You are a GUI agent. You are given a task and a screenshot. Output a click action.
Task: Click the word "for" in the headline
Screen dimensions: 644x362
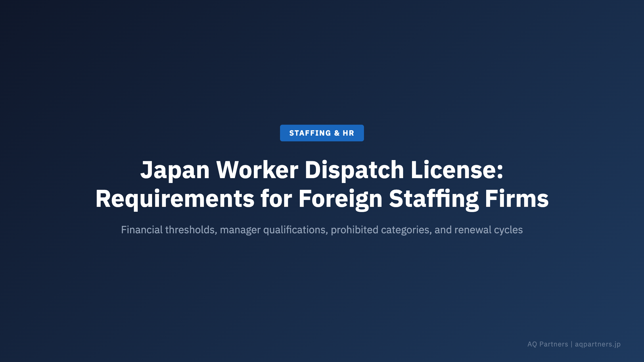276,199
